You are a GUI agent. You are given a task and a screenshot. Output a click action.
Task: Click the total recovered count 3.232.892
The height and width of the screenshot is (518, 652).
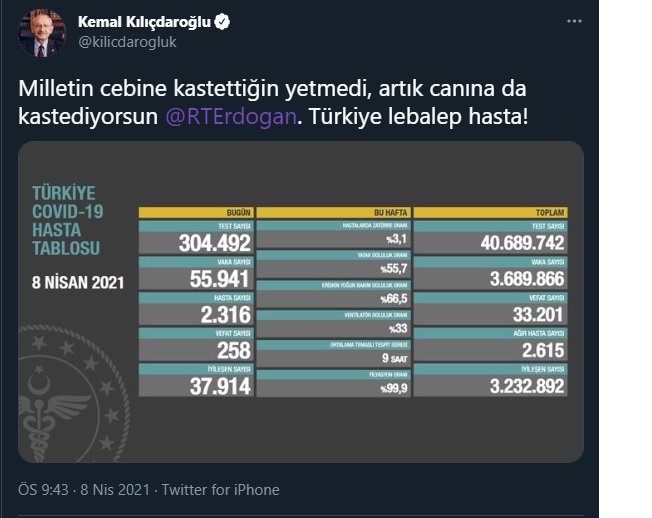tap(527, 386)
